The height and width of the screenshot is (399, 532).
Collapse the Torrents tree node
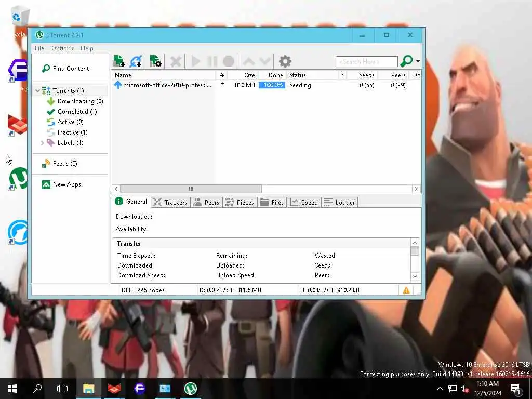(37, 90)
